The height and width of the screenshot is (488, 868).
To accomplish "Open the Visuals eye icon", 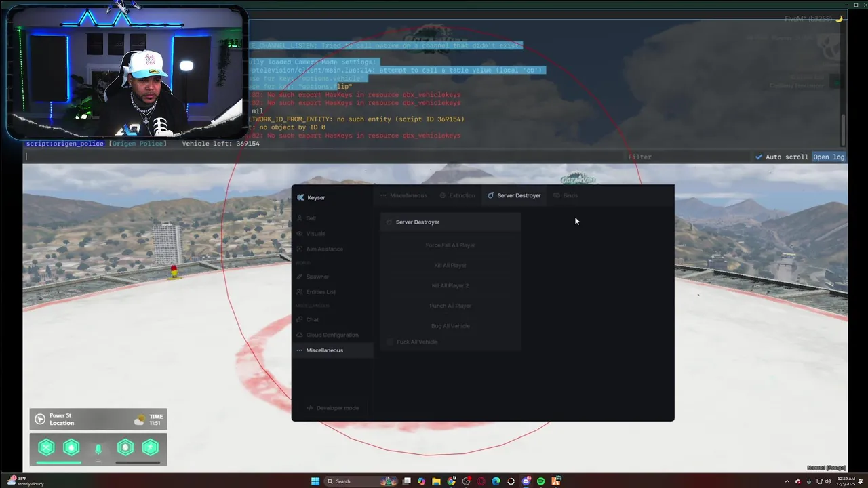I will (300, 234).
